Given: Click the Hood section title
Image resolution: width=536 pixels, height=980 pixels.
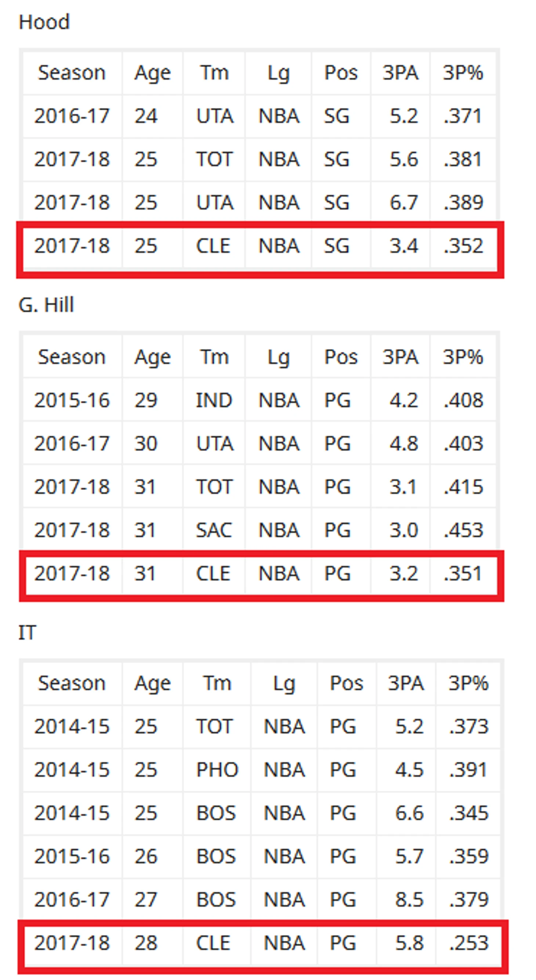Looking at the screenshot, I should (x=44, y=22).
